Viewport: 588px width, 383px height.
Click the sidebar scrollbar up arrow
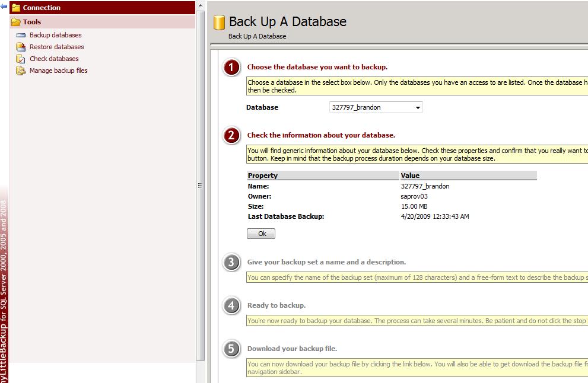coord(200,5)
